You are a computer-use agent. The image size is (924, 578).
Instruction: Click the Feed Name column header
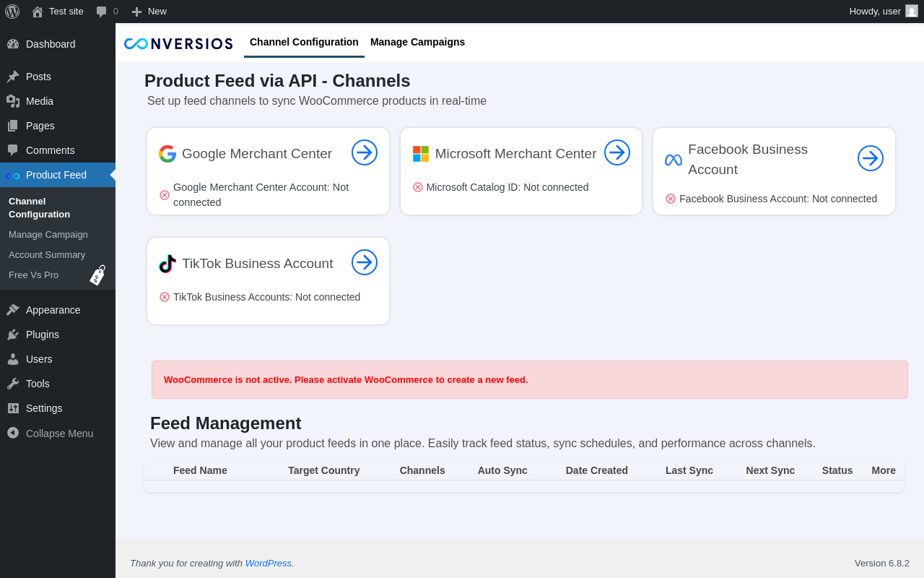tap(200, 470)
